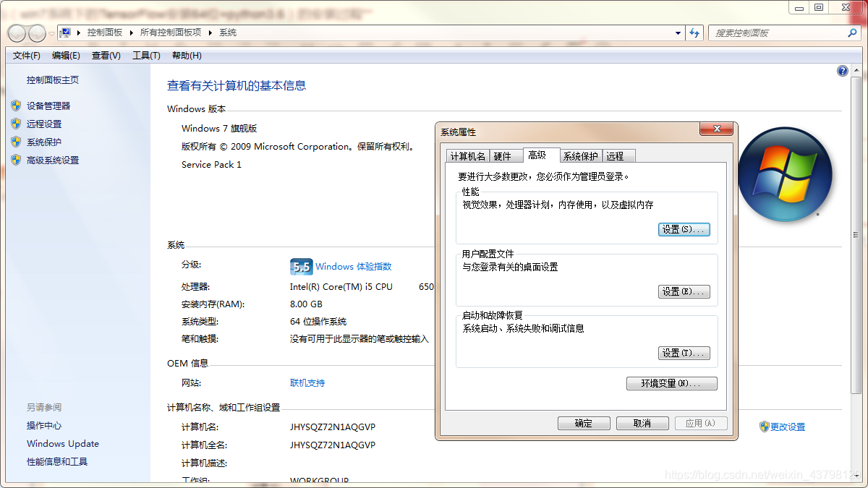
Task: Click Service Pack 1 text
Action: point(211,164)
